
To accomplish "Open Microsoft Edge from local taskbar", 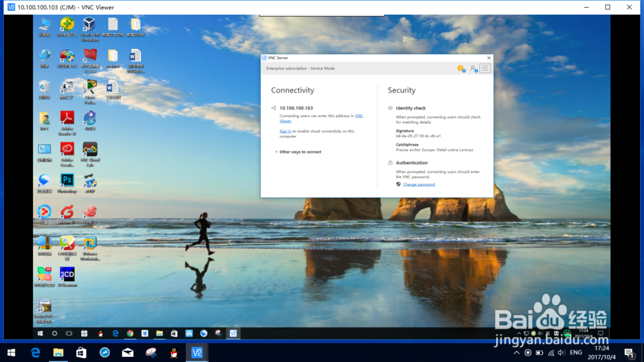I will coord(35,352).
